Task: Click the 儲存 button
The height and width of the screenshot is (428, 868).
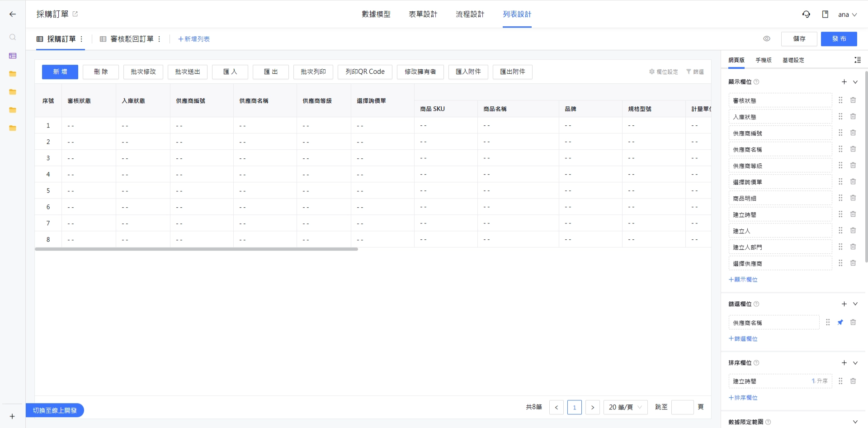Action: point(799,39)
